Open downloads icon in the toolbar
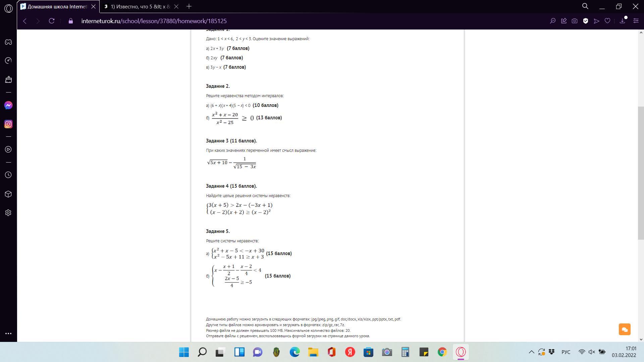644x362 pixels. (x=623, y=21)
